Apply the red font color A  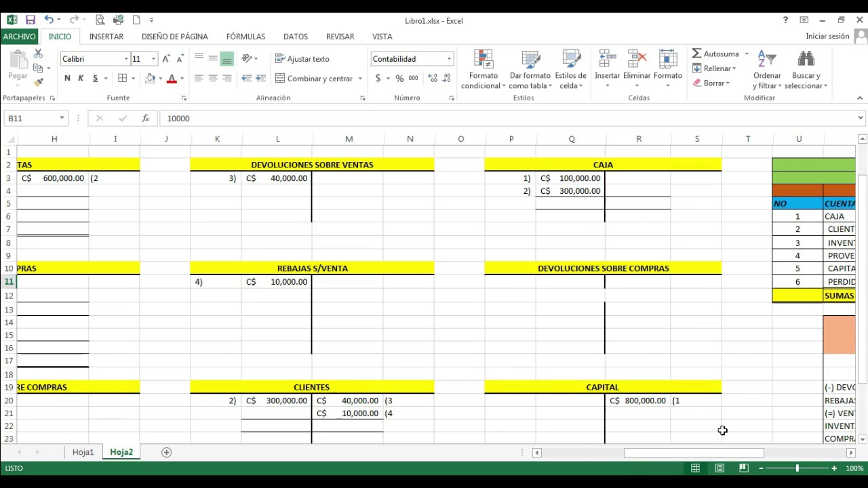[172, 79]
